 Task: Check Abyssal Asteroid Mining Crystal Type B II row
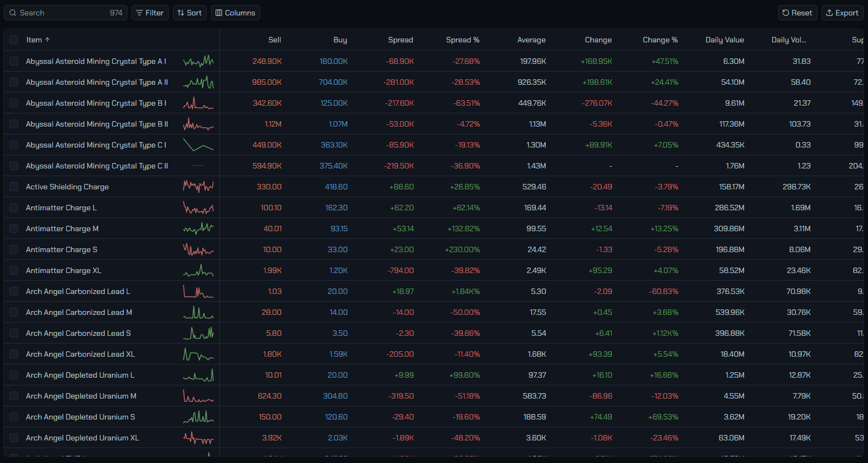pyautogui.click(x=14, y=124)
